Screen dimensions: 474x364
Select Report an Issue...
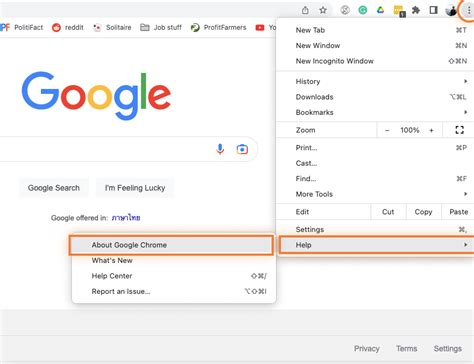[x=174, y=291]
